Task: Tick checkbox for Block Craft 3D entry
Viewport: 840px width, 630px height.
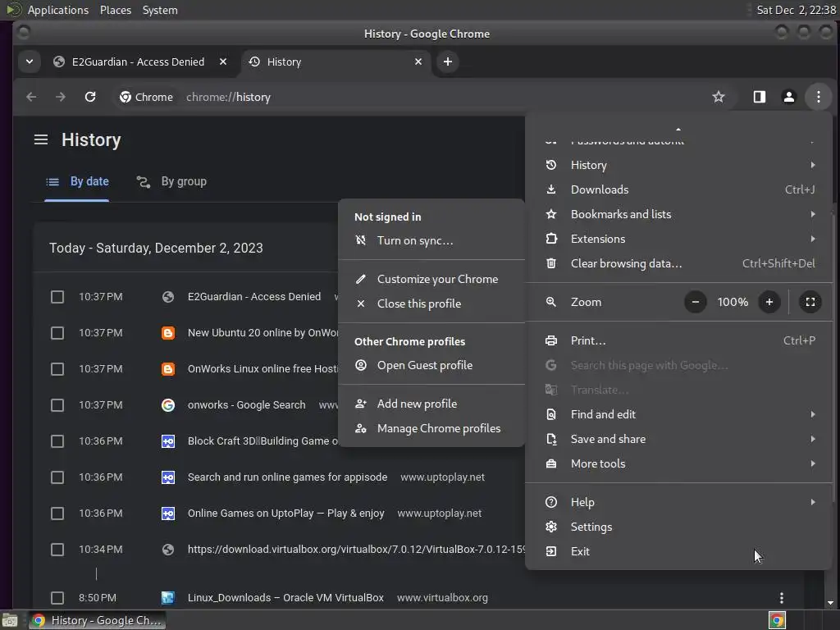Action: pyautogui.click(x=57, y=441)
